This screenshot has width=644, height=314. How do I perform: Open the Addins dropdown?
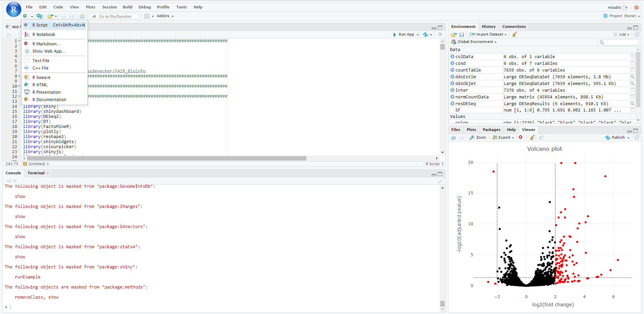[165, 16]
